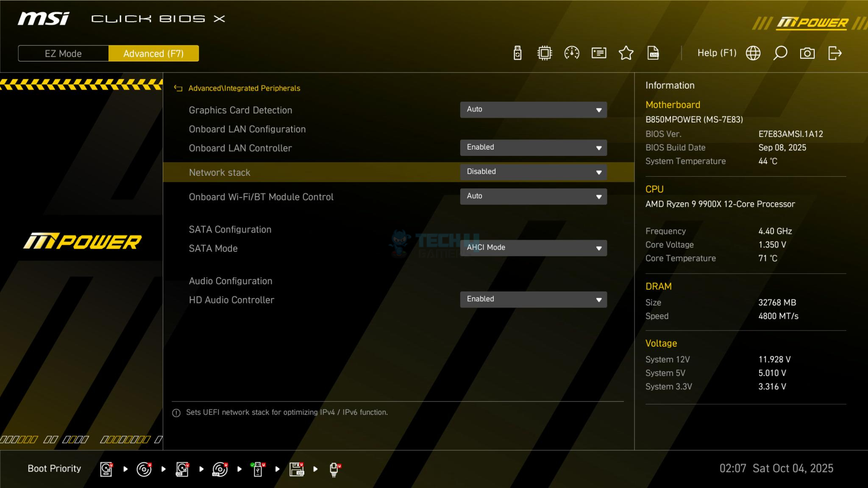Screen dimensions: 868x488
Task: Select the USB key boot device icon
Action: [x=258, y=469]
